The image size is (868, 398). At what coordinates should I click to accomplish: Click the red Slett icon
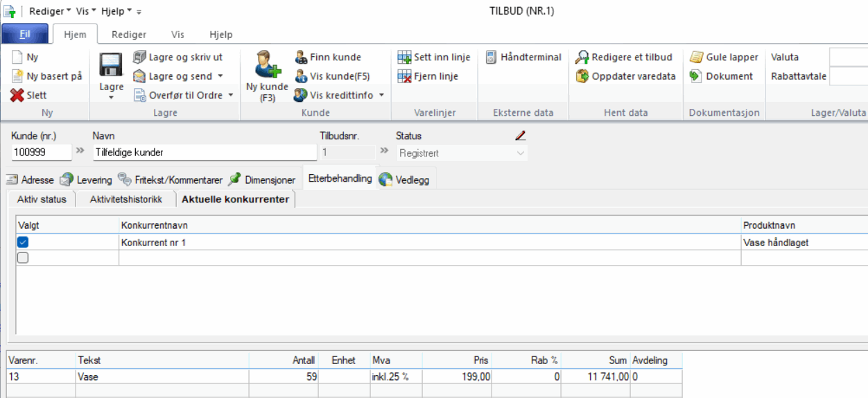pos(17,95)
